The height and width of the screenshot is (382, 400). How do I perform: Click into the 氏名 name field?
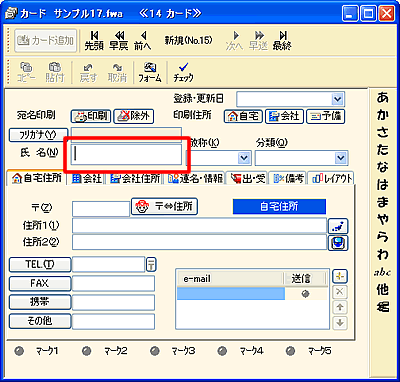tap(126, 154)
